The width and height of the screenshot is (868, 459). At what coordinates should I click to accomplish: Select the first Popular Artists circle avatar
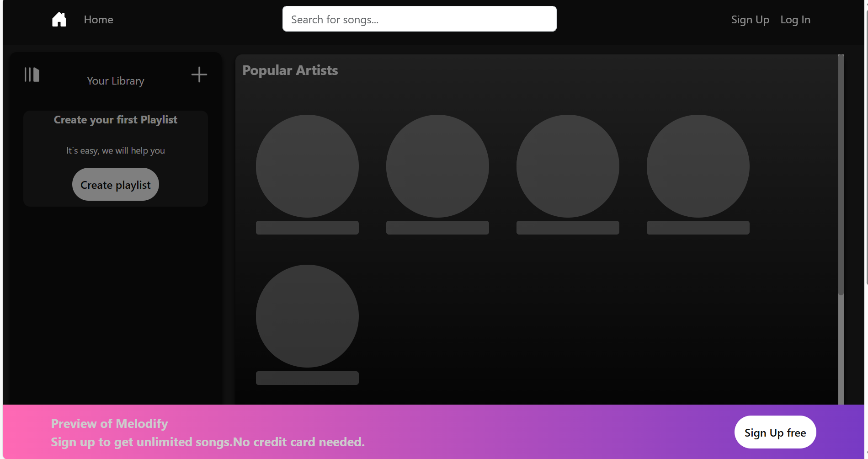click(307, 165)
